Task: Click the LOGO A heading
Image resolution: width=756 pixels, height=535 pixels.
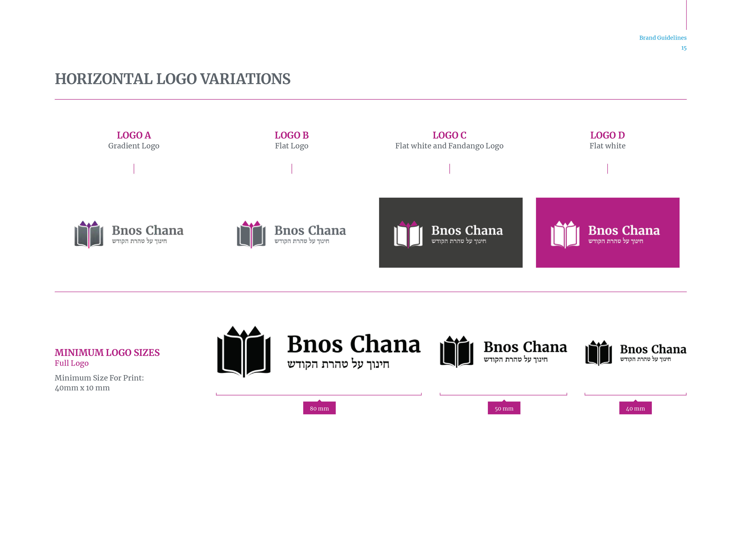Action: (134, 135)
